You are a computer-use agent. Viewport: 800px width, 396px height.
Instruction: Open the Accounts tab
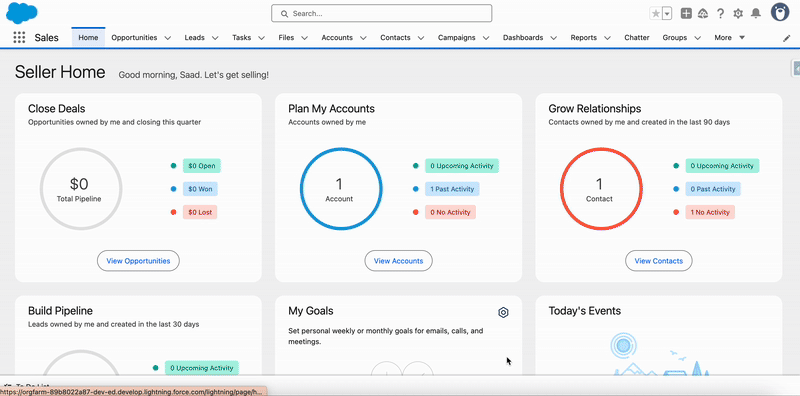337,37
